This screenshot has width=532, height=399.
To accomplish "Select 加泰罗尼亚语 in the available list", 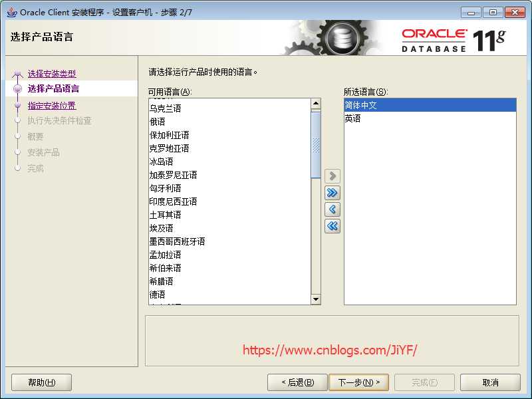I will point(229,175).
